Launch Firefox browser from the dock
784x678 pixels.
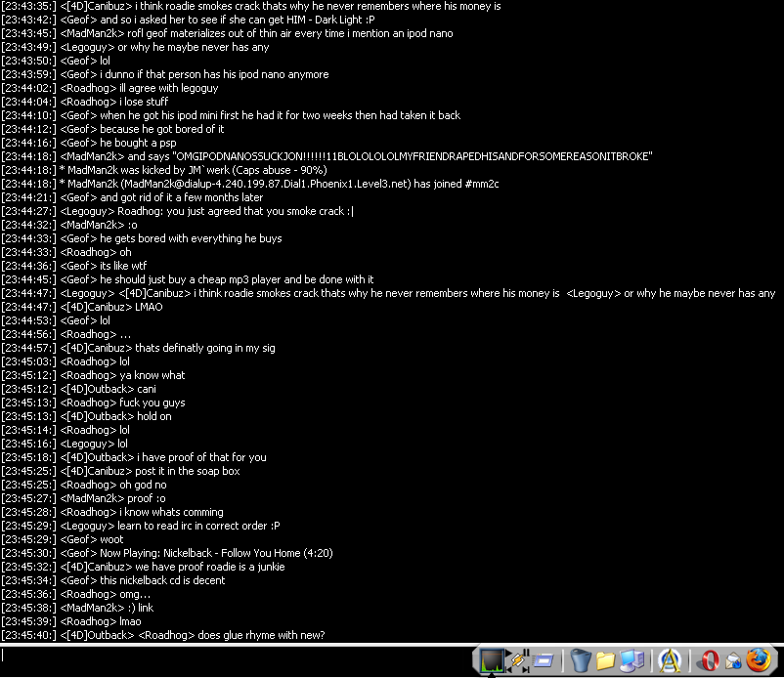click(x=758, y=661)
